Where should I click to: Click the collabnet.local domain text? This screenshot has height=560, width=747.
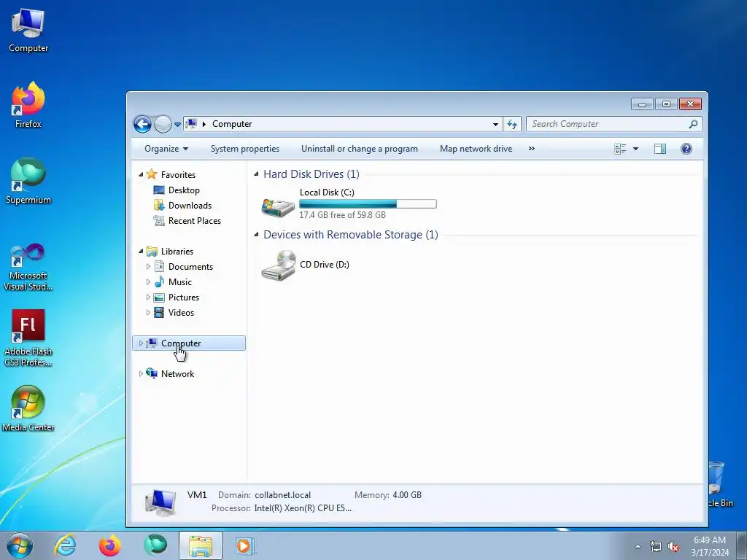[x=282, y=495]
